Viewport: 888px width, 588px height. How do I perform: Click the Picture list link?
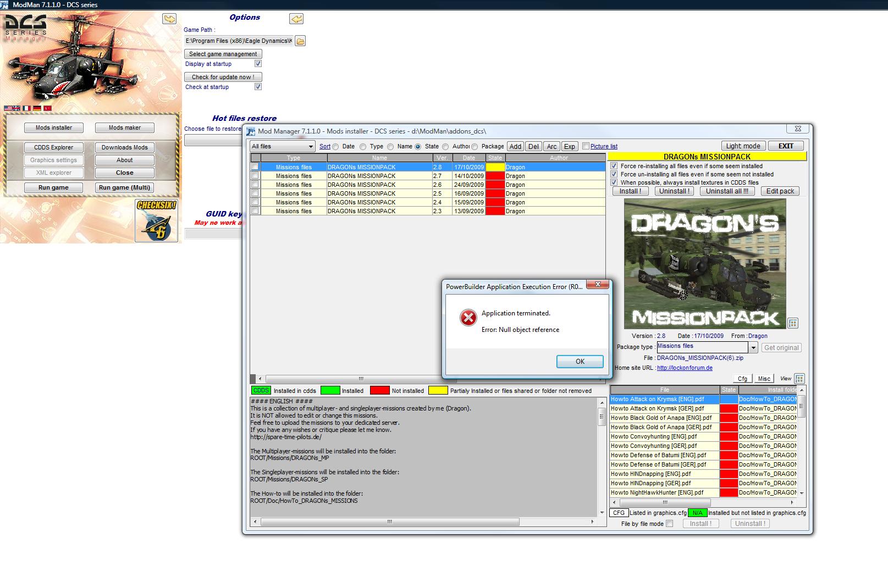coord(604,146)
